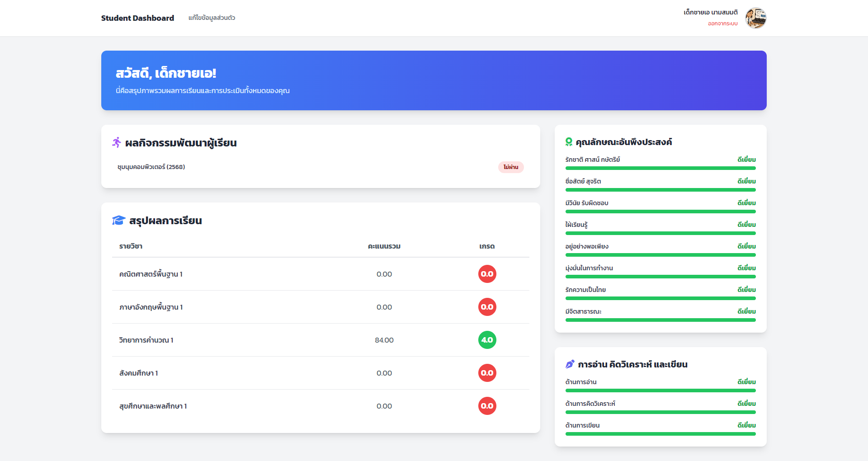Click the red 0.0 grade badge for คณิตศาสตร์พื้นฐาน 1
868x461 pixels.
click(x=487, y=274)
